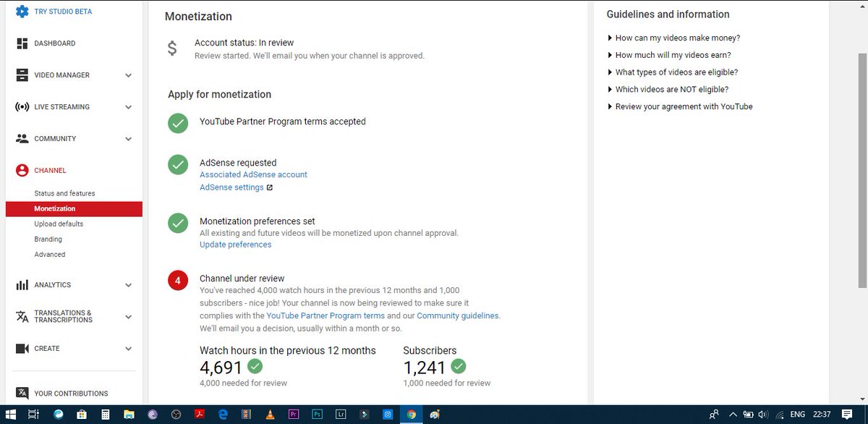This screenshot has width=868, height=424.
Task: Open Video Manager in the sidebar
Action: [61, 75]
